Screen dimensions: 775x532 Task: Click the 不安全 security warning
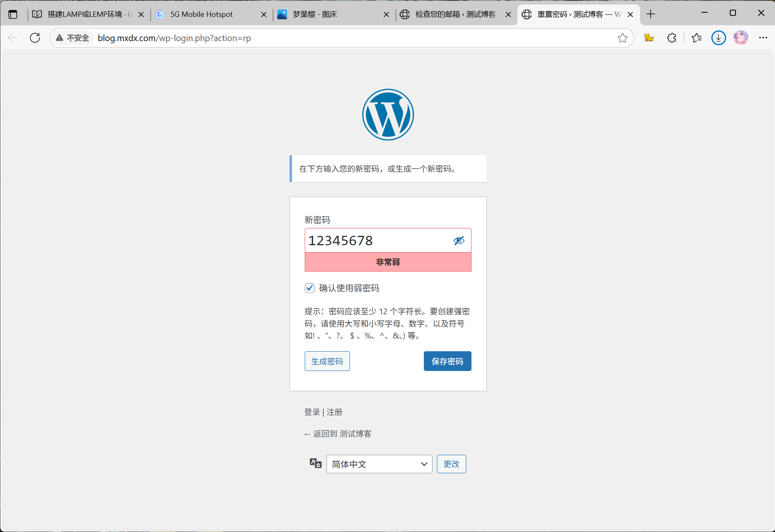(x=73, y=38)
